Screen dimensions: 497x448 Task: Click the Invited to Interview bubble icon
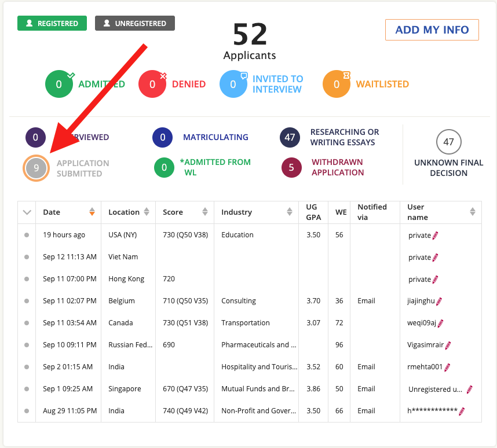coord(233,85)
